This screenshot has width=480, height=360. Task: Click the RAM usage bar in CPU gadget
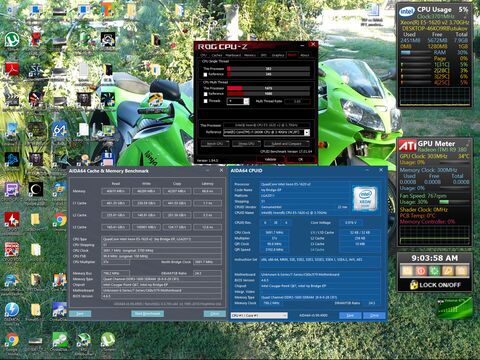coord(416,53)
